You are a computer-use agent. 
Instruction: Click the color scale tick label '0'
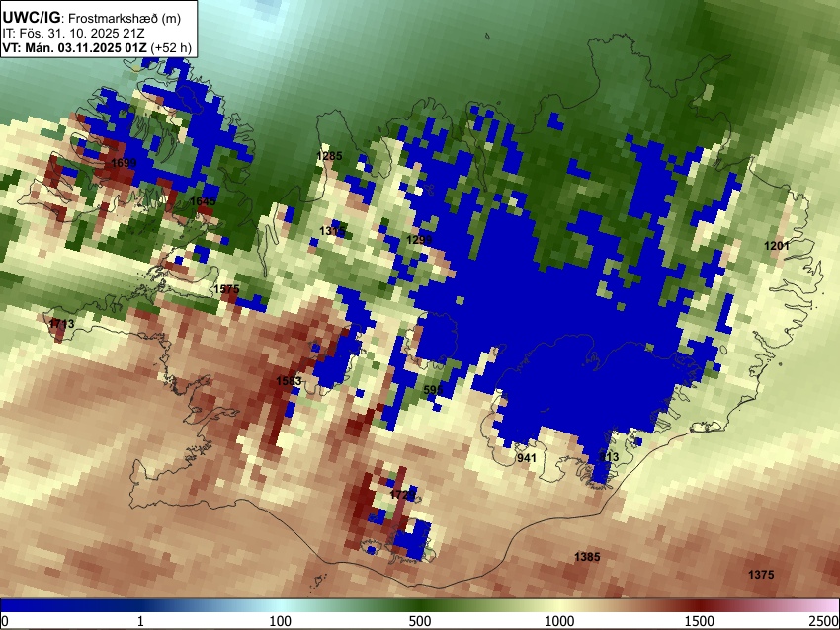tap(5, 621)
